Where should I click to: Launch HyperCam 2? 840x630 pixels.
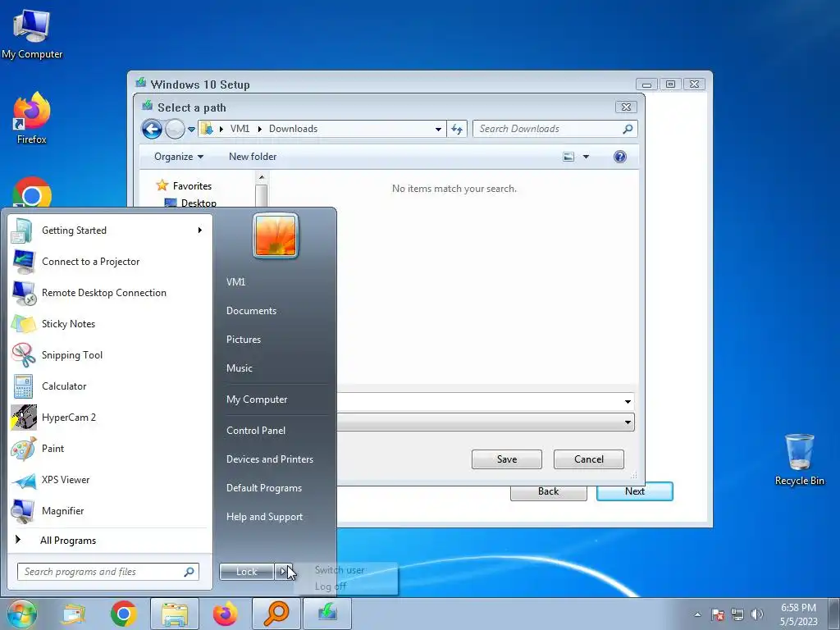tap(69, 418)
